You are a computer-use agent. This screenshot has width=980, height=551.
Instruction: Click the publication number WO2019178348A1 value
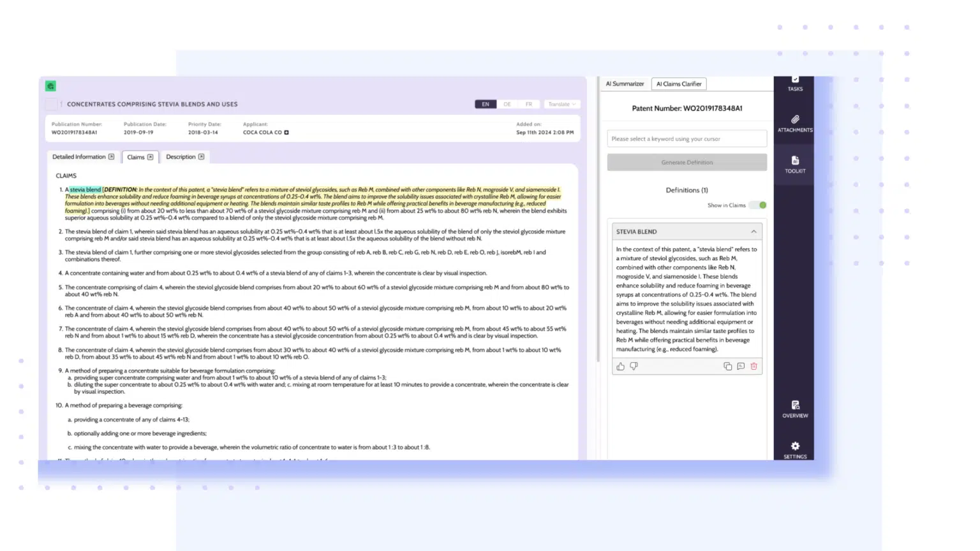pos(75,133)
